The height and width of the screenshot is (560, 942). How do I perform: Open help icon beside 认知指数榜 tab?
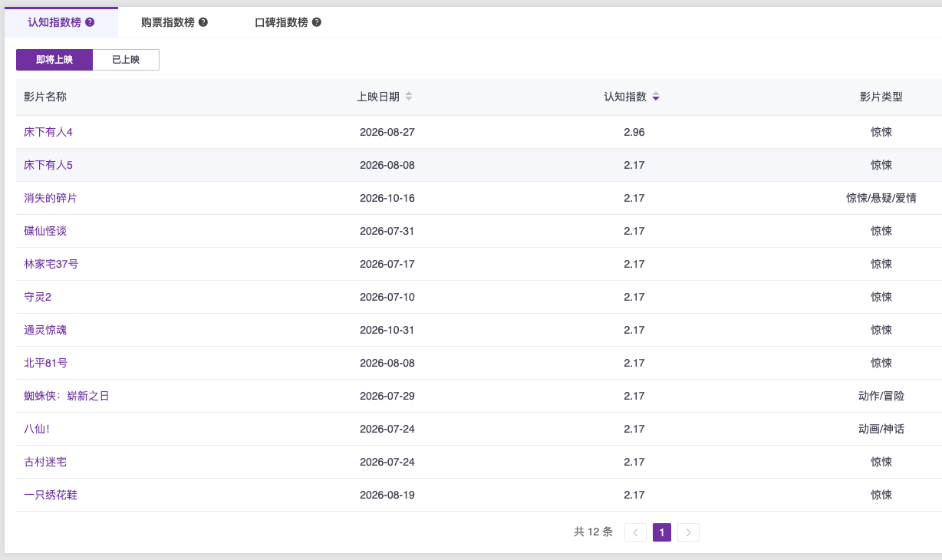pyautogui.click(x=90, y=22)
